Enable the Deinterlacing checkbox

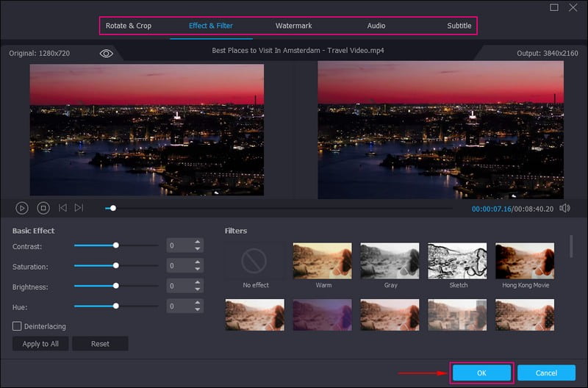click(17, 326)
